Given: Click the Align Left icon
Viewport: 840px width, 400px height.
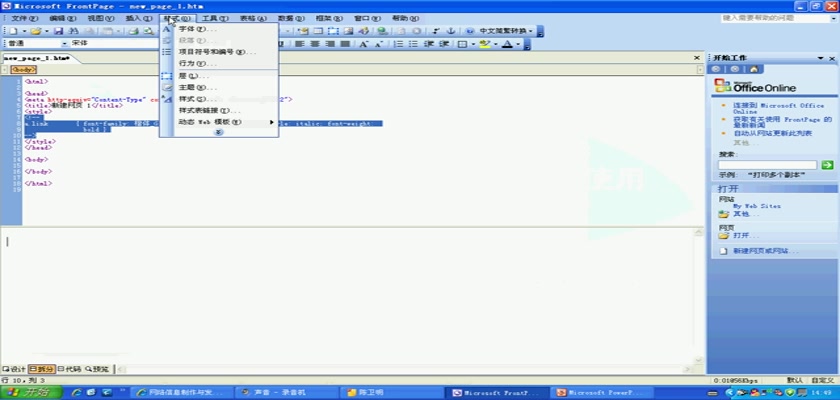Looking at the screenshot, I should (299, 44).
